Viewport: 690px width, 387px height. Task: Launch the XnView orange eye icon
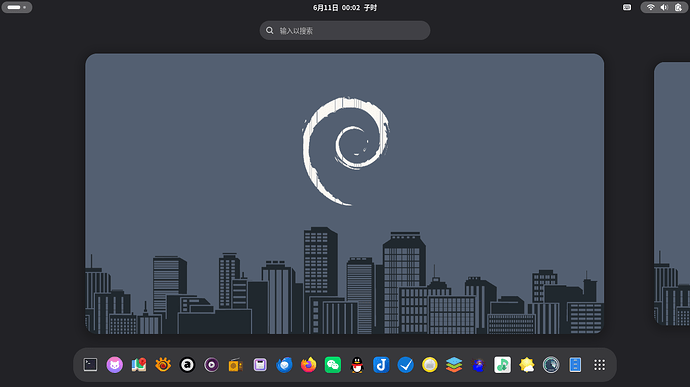163,365
